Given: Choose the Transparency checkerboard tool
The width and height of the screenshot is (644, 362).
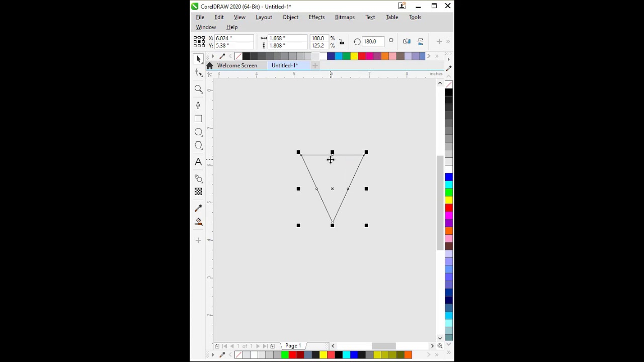Looking at the screenshot, I should [x=198, y=192].
